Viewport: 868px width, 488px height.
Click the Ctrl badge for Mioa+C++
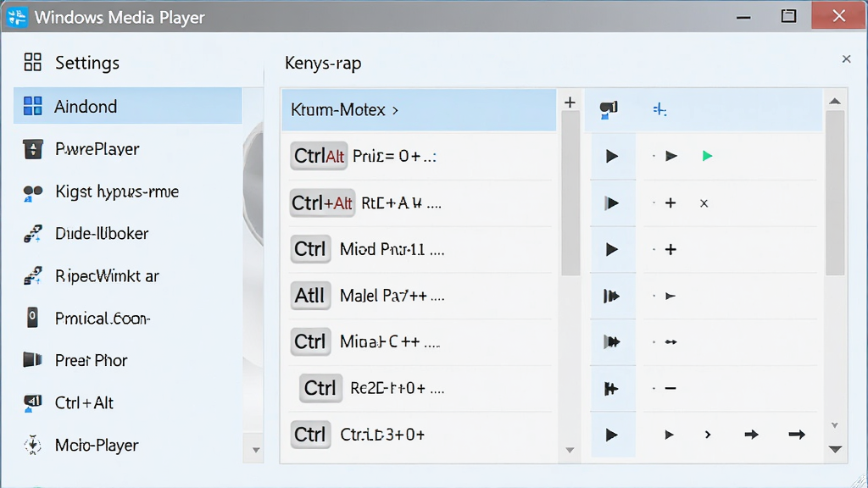click(310, 341)
